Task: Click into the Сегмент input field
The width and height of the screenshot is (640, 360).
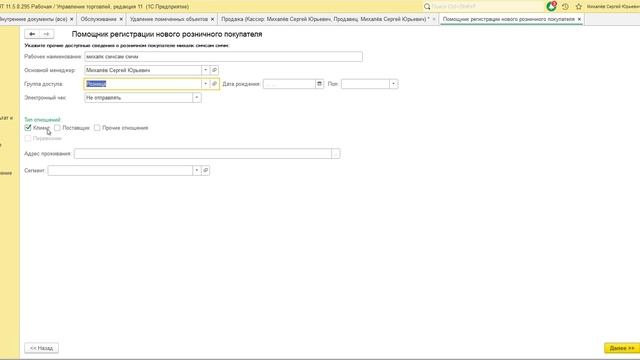Action: click(x=120, y=170)
